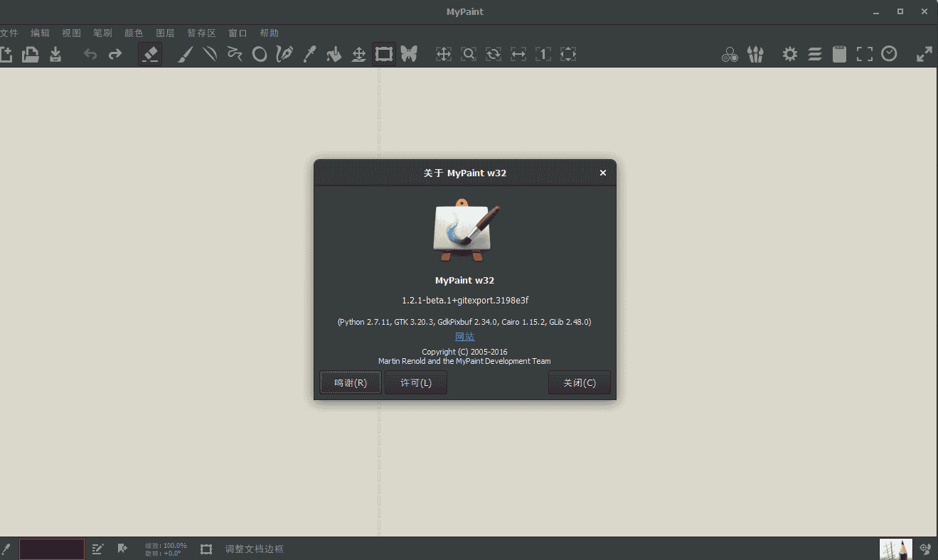938x560 pixels.
Task: Open the 颜色 menu
Action: pos(133,32)
